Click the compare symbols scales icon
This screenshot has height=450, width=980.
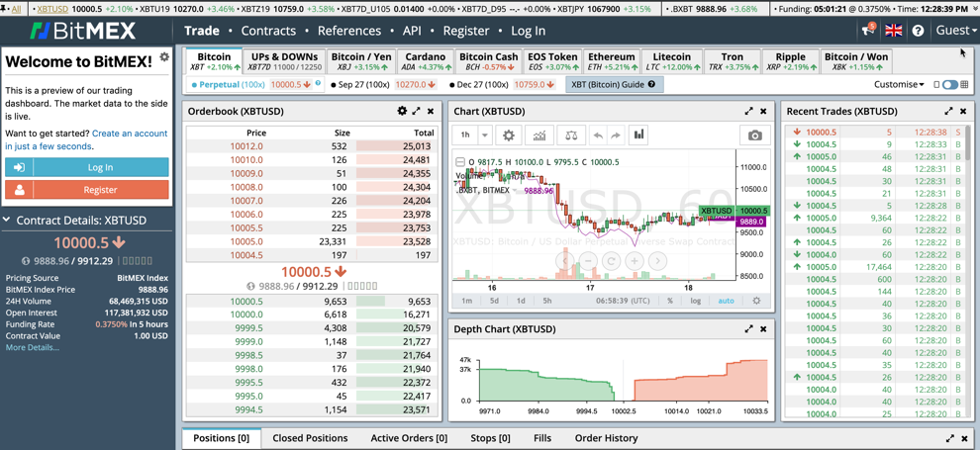(571, 135)
